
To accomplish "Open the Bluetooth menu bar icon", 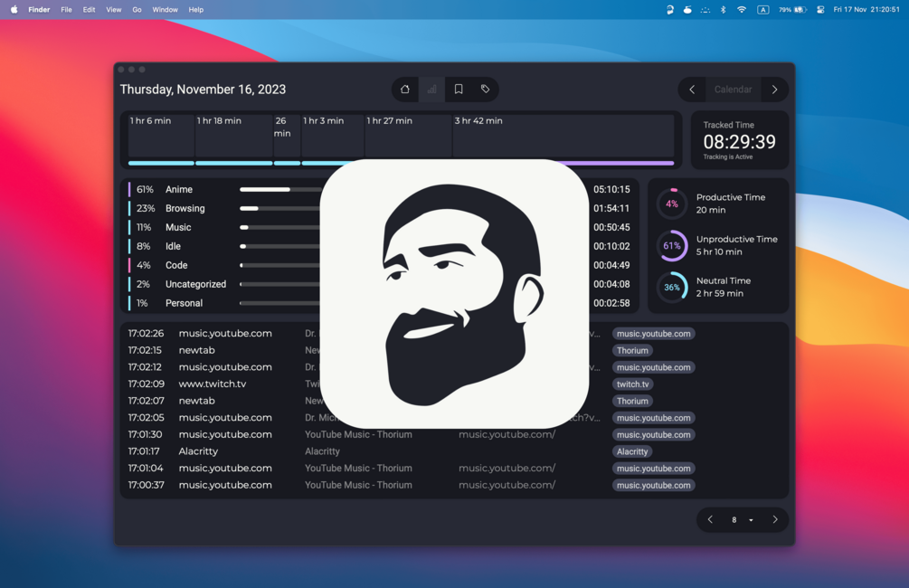I will (724, 9).
